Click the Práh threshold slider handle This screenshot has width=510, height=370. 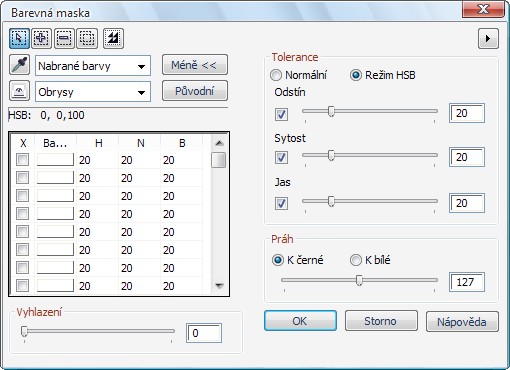tap(359, 280)
